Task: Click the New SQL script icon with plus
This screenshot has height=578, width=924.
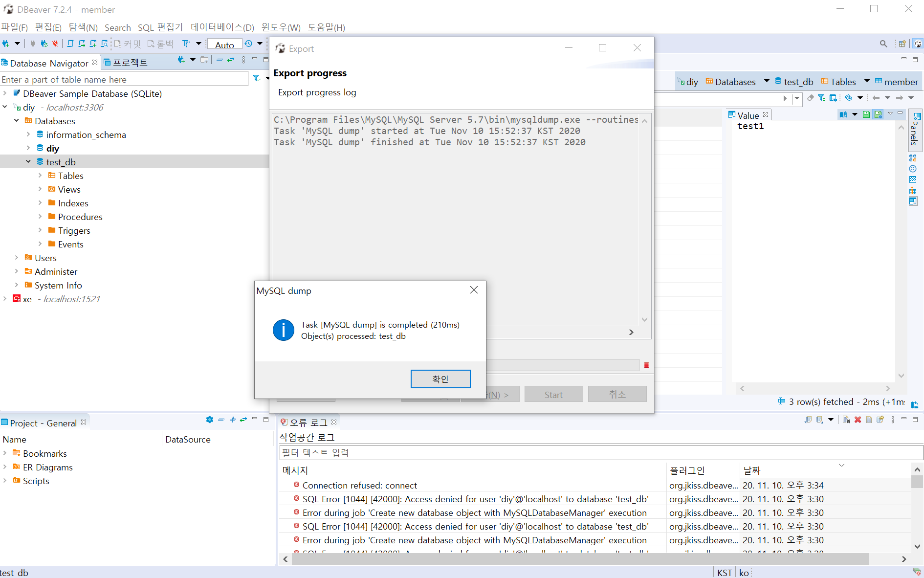Action: (93, 44)
